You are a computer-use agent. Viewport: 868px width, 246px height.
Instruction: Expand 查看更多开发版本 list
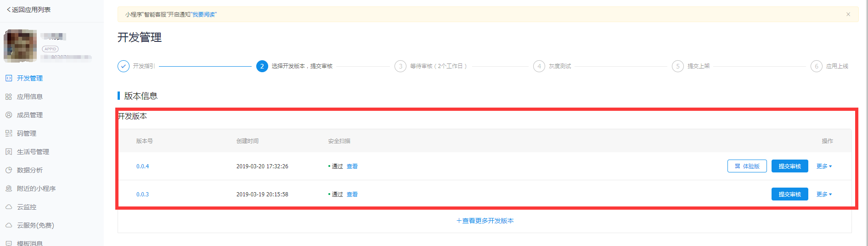[485, 221]
